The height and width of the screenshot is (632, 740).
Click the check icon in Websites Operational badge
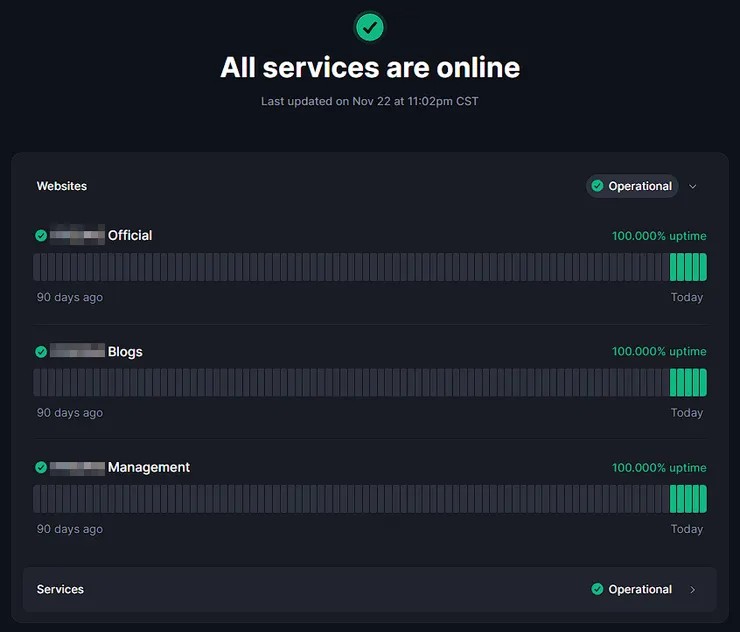point(597,186)
